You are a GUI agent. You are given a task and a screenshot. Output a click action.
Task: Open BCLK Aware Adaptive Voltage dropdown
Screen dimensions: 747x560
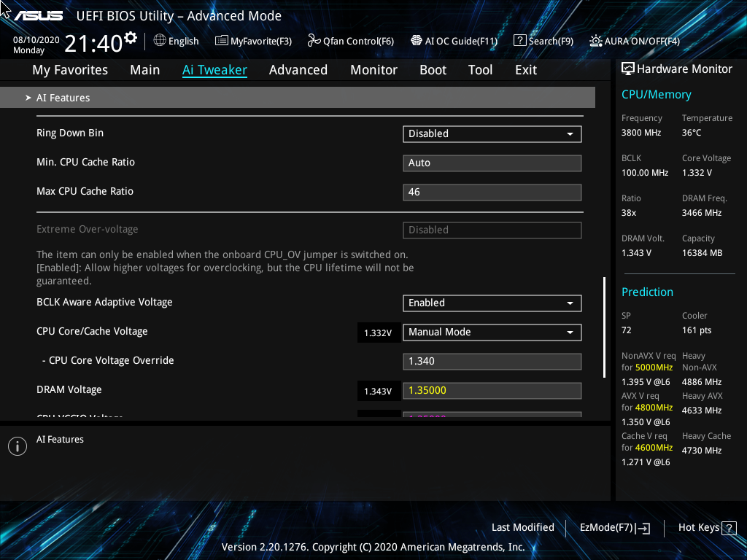pyautogui.click(x=492, y=303)
